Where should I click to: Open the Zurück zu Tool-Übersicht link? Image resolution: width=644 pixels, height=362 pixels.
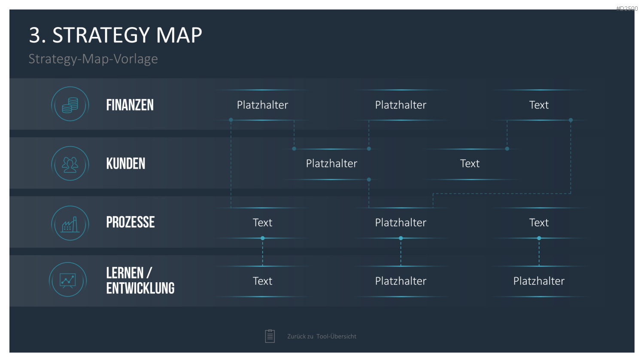(322, 336)
